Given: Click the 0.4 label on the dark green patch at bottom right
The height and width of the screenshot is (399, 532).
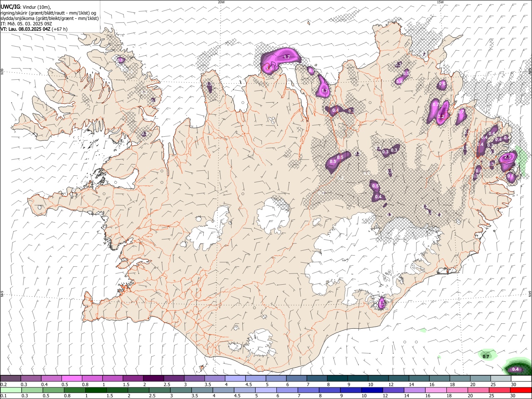Looking at the screenshot, I should coord(516,369).
